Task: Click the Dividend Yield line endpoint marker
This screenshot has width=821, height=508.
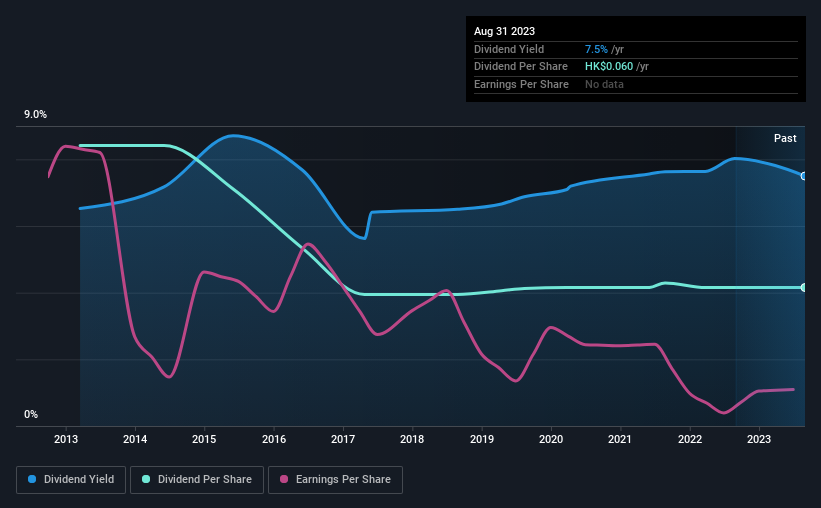Action: click(x=804, y=176)
